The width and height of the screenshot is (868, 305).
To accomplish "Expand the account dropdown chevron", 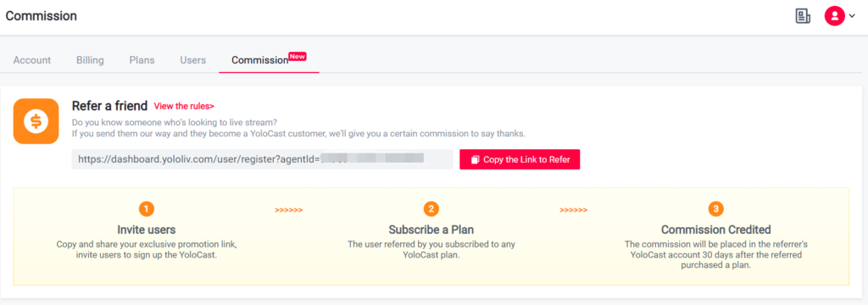I will pyautogui.click(x=851, y=16).
